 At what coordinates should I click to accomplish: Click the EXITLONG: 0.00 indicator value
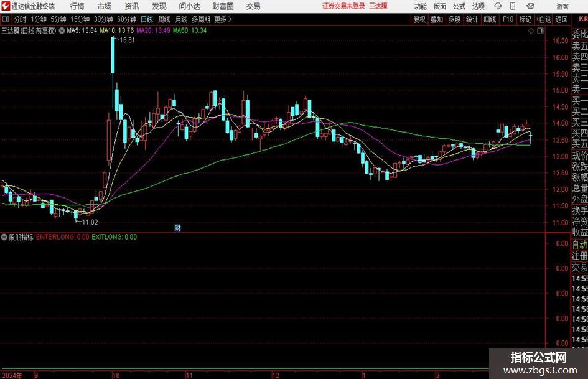(x=114, y=237)
